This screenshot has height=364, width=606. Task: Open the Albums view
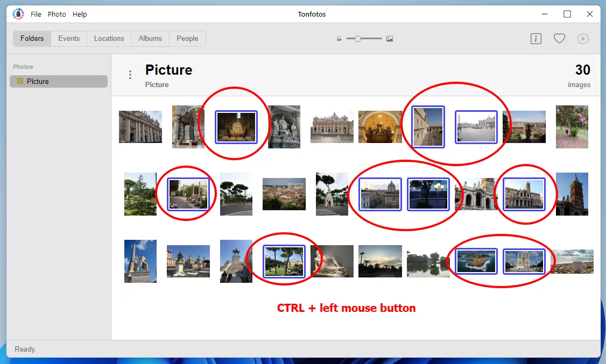point(150,38)
